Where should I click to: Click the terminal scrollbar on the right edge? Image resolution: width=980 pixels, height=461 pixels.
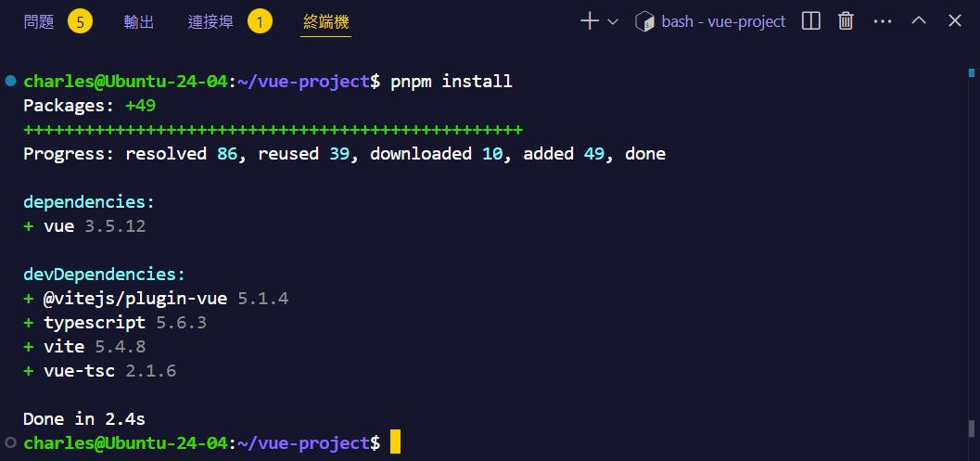tap(973, 428)
